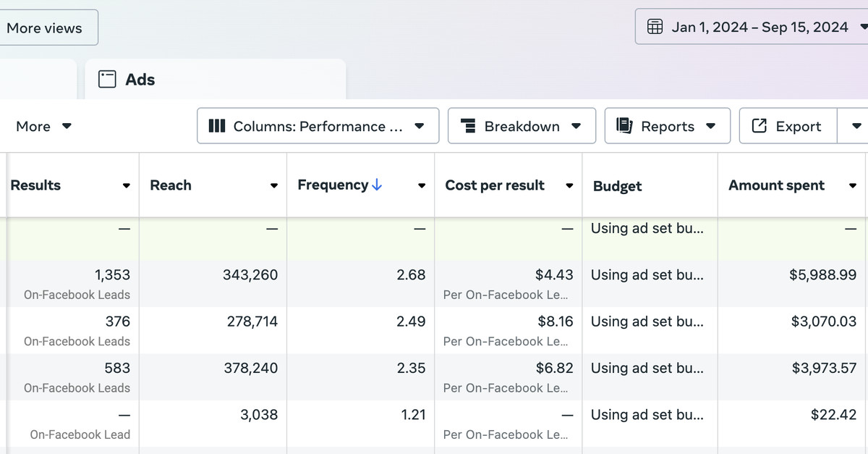Open the Reach column options arrow
This screenshot has width=868, height=454.
tap(274, 186)
